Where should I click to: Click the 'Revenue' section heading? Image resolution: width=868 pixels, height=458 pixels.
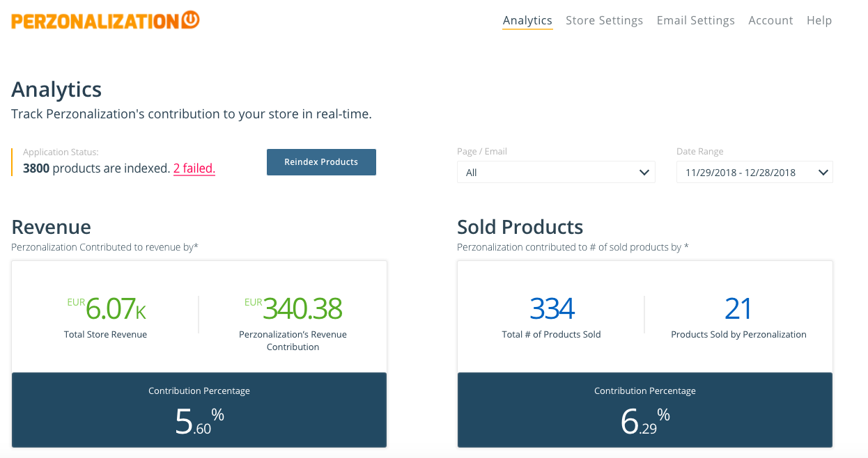point(52,227)
